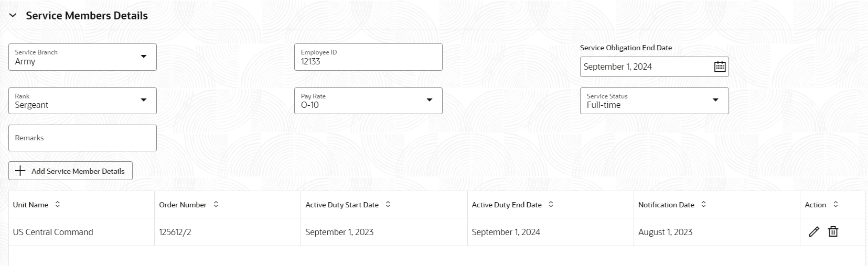Sort by Active Duty Start Date

(388, 204)
